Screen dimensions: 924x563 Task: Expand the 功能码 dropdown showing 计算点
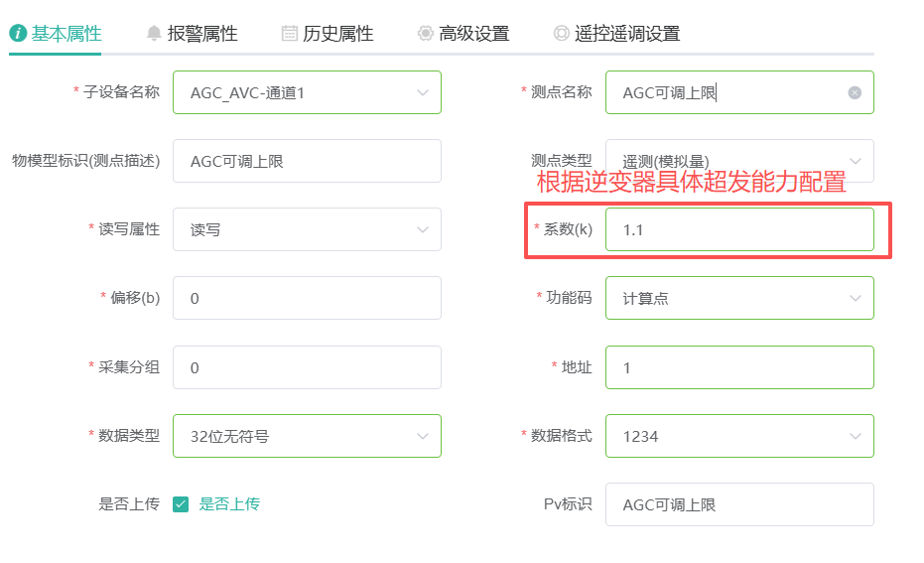(856, 298)
